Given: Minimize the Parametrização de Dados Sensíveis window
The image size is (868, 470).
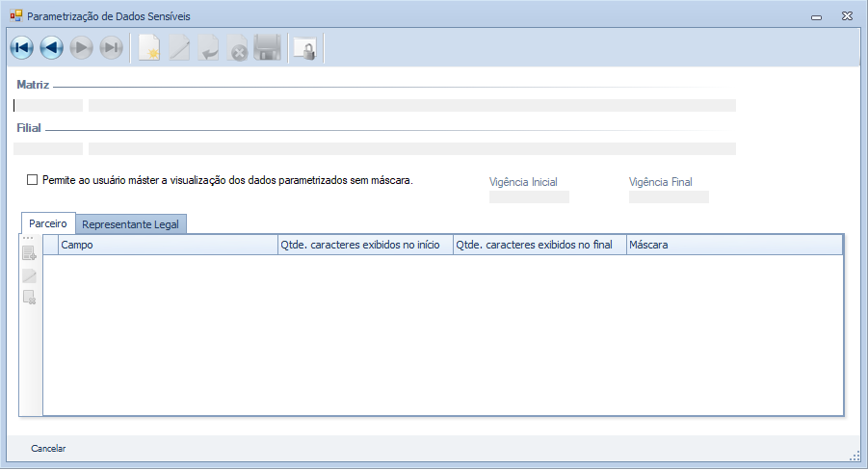Looking at the screenshot, I should 817,16.
